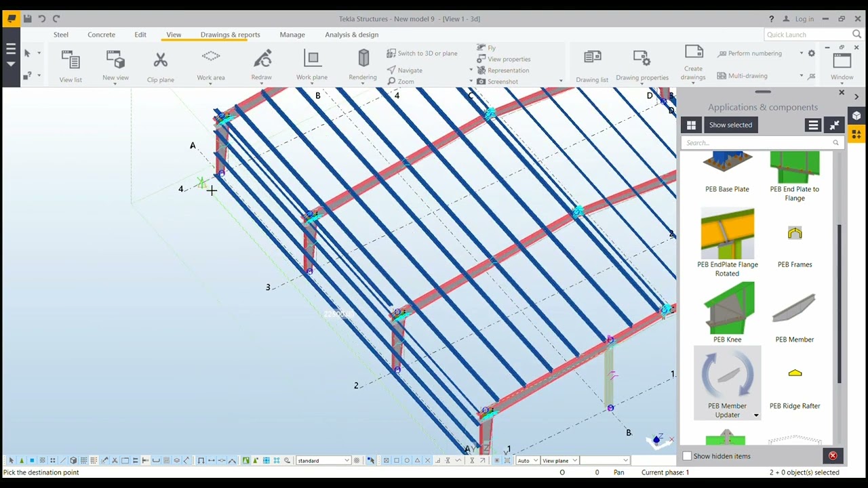The image size is (868, 488).
Task: Open the Steel ribbon tab
Action: 61,35
